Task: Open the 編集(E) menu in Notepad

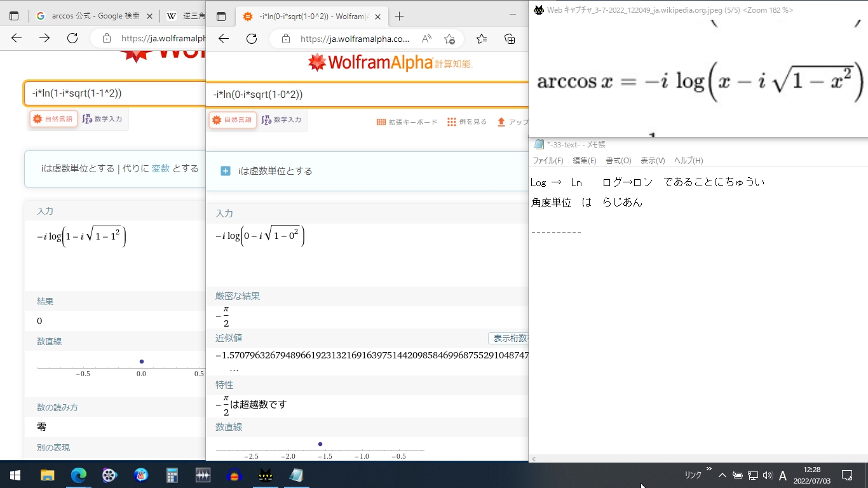Action: click(x=584, y=161)
